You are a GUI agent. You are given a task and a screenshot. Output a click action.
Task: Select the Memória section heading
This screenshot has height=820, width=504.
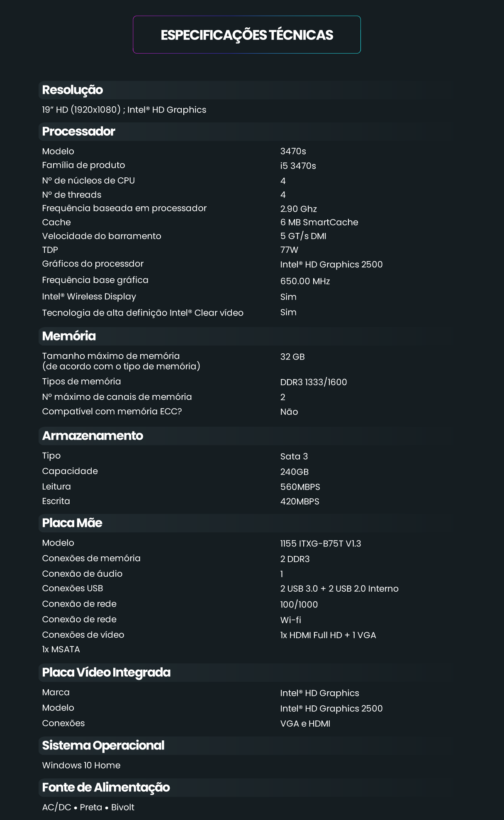pos(69,336)
